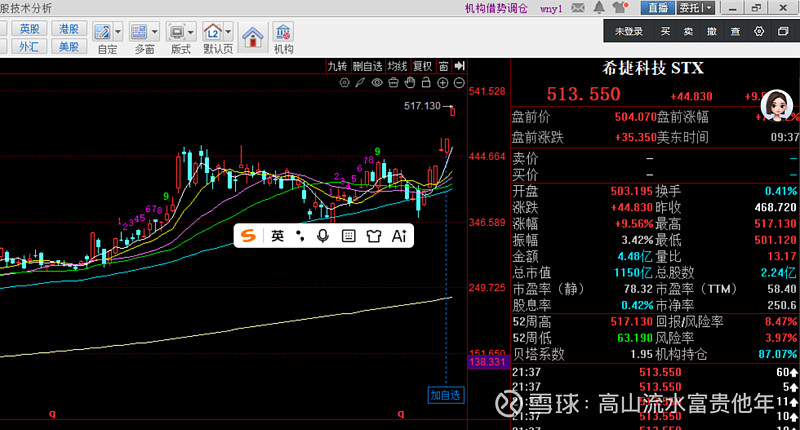Select the drawing pen tool on chart
Screen dimensions: 800x430
[x=360, y=83]
